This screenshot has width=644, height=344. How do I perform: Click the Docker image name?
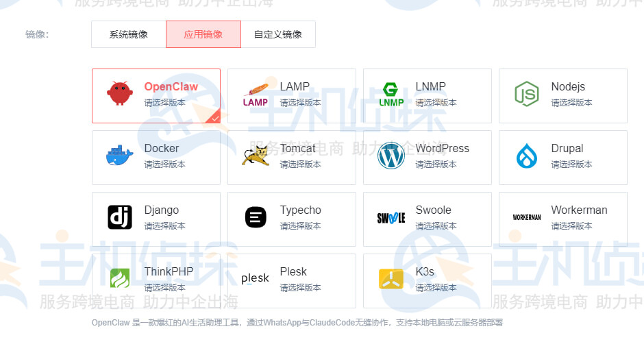click(162, 149)
